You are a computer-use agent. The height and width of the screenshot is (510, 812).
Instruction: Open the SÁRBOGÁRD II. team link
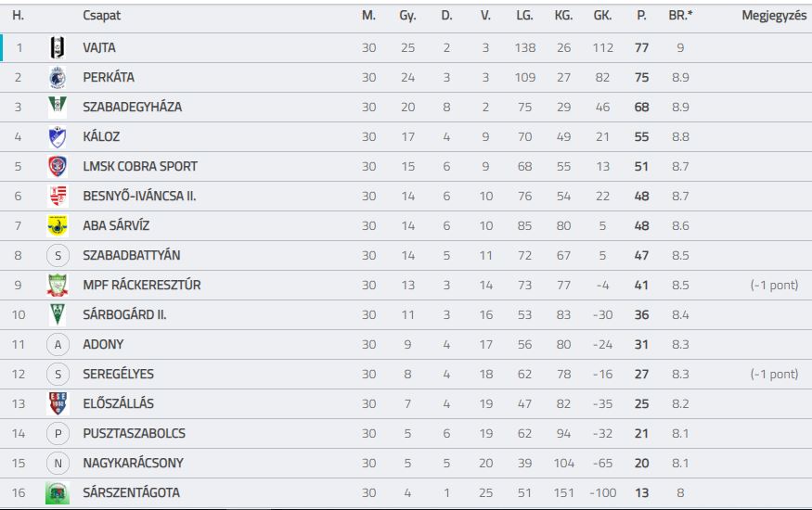124,314
